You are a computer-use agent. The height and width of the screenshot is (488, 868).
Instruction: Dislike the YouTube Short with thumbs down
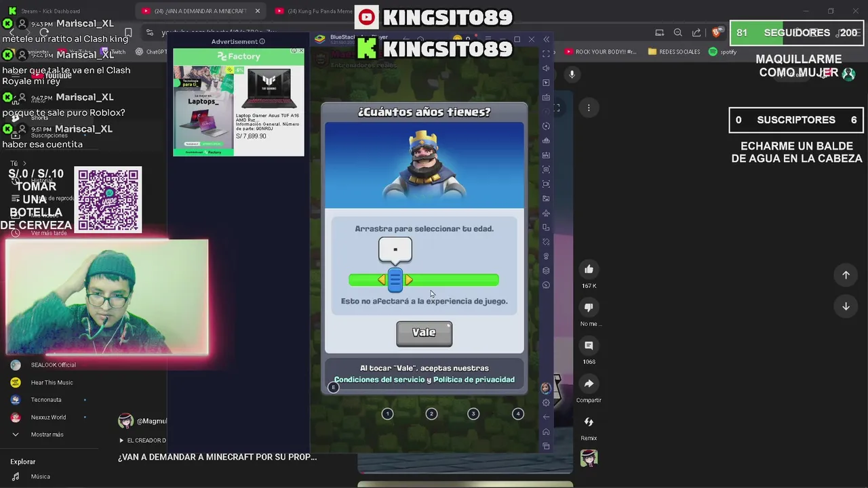(x=589, y=307)
